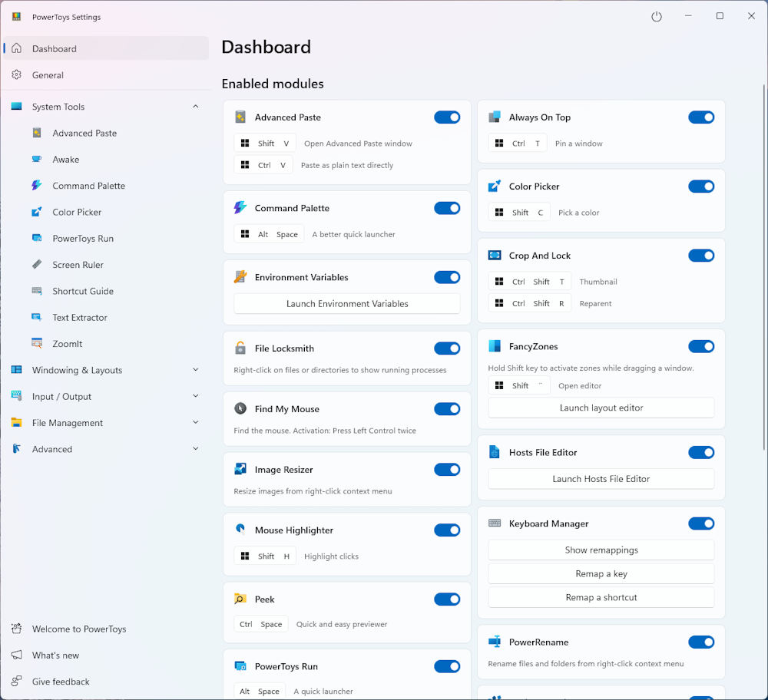The height and width of the screenshot is (700, 768).
Task: Turn off the Hosts File Editor toggle
Action: [701, 452]
